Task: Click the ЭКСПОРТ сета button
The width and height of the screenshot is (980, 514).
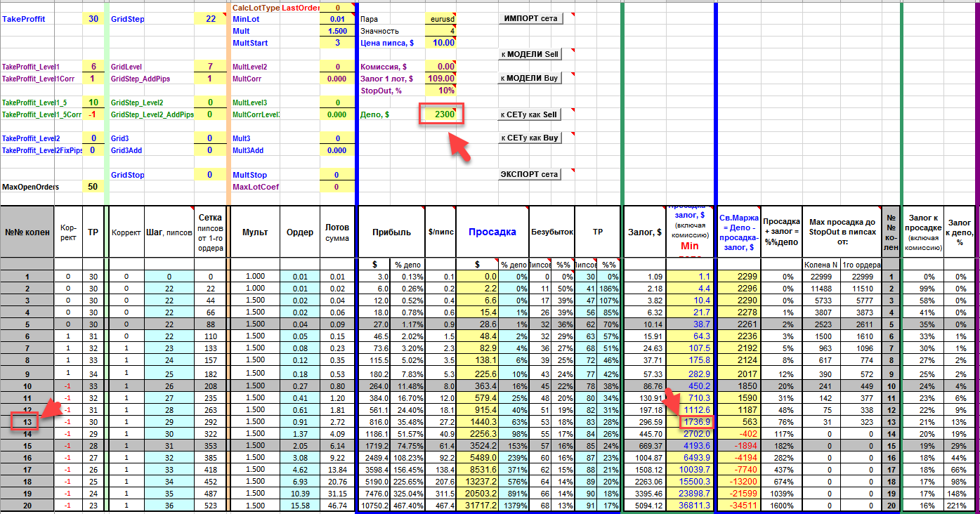Action: click(530, 174)
